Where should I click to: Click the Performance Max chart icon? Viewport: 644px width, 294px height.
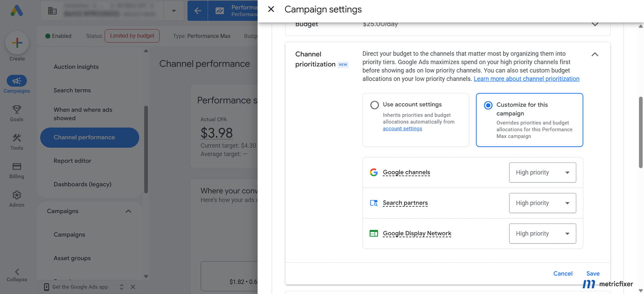coord(220,11)
